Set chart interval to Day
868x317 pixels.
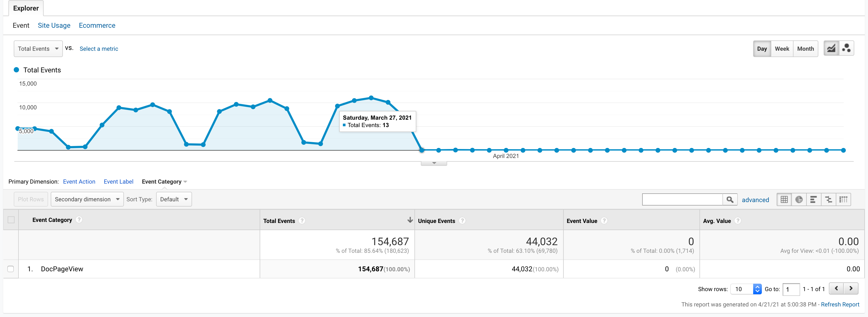click(x=762, y=49)
